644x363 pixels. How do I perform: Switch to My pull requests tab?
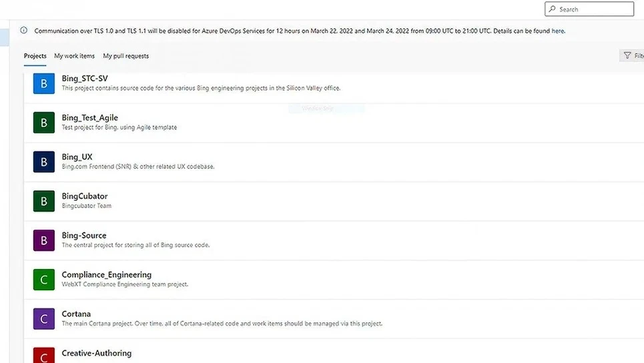click(x=125, y=56)
